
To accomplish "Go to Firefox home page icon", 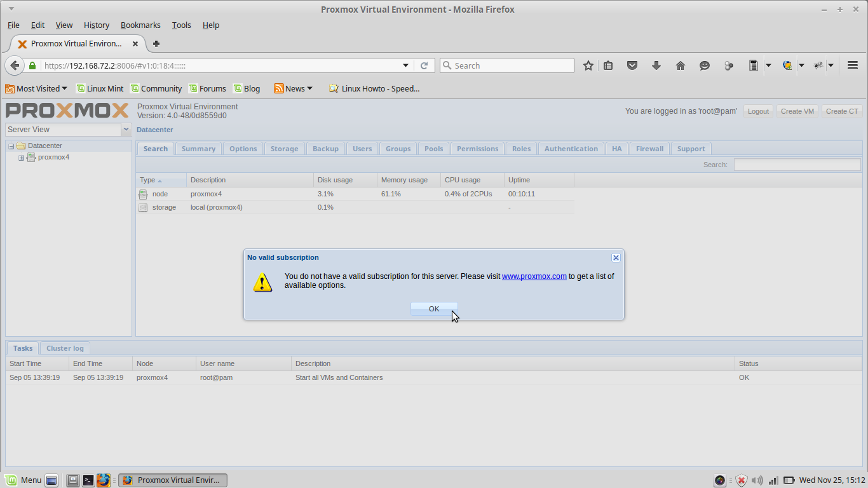I will 681,65.
